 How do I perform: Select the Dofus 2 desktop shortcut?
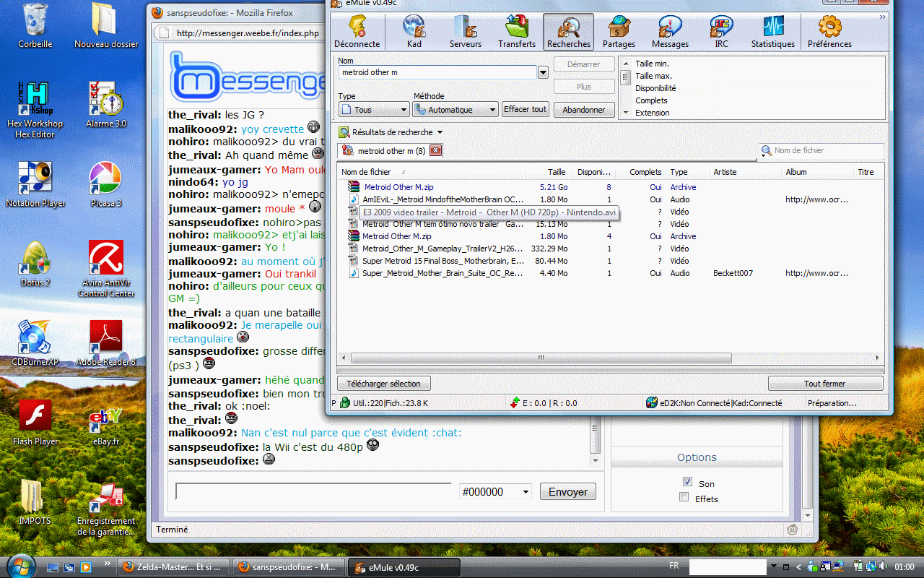35,264
